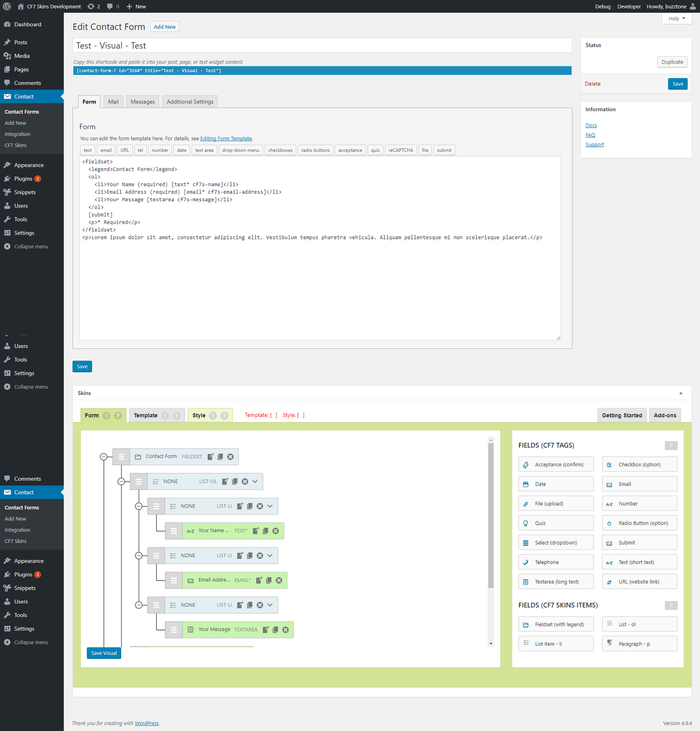Screen dimensions: 700x731
Task: Delete the Email Address field from the visual tree
Action: pyautogui.click(x=279, y=581)
